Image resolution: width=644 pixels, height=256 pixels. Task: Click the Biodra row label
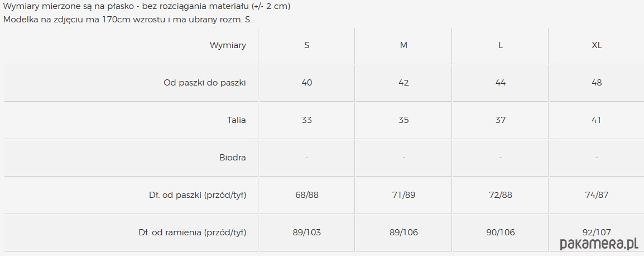(233, 158)
